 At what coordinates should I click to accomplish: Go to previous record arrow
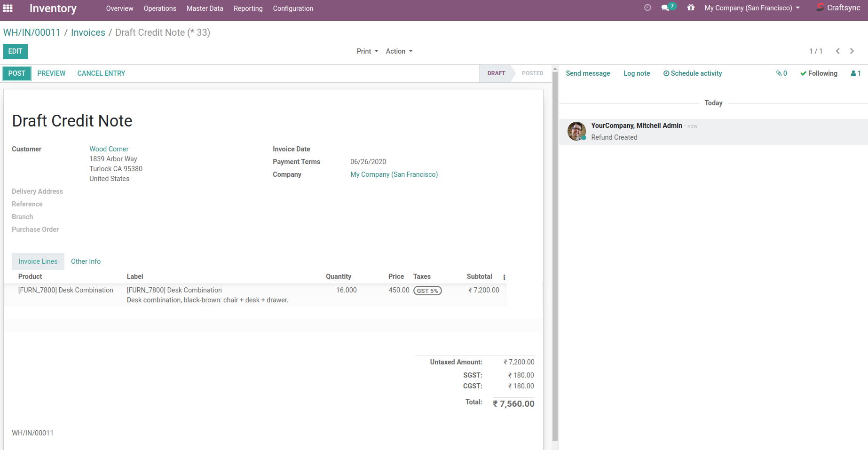(x=837, y=51)
